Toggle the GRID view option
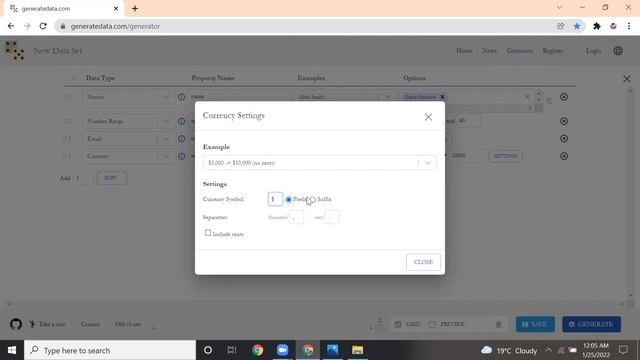 [407, 324]
